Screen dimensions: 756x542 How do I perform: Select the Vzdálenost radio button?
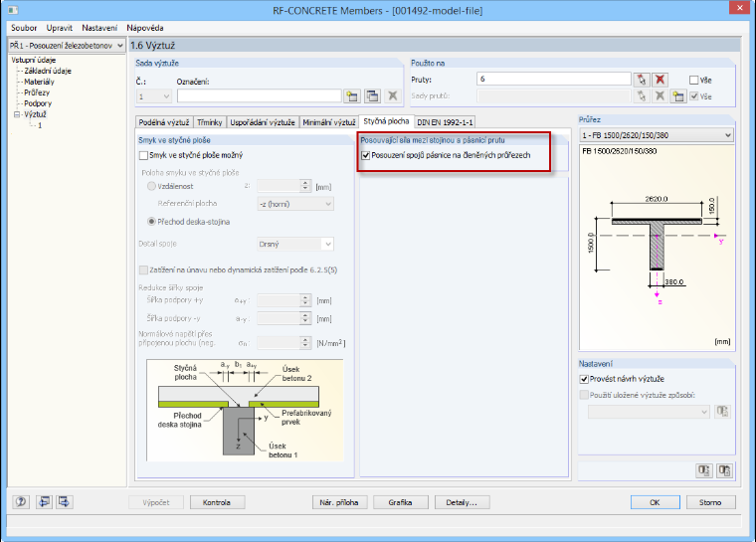point(151,186)
